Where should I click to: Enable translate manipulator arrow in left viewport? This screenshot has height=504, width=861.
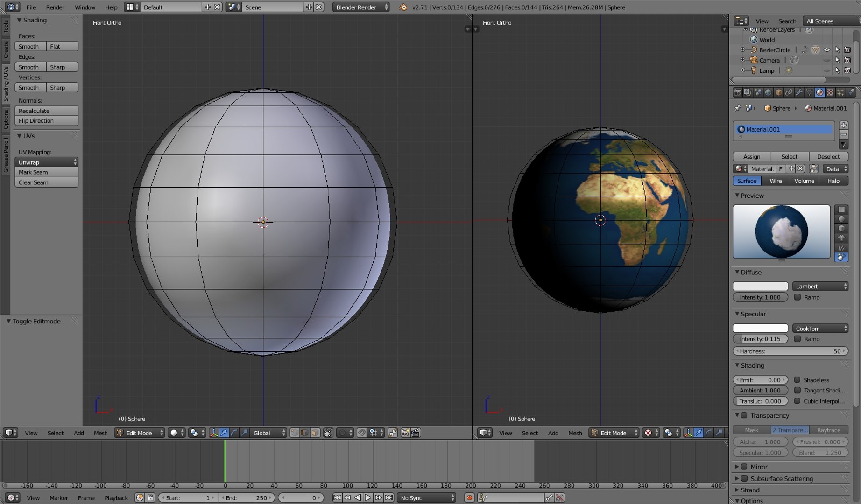pos(224,433)
